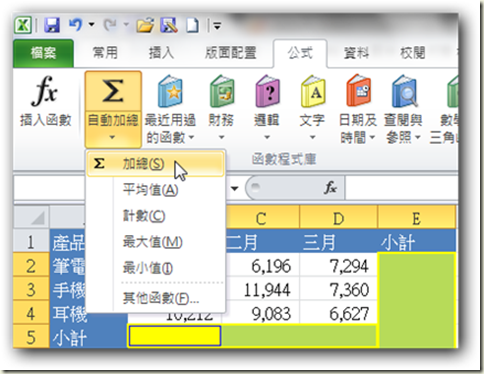This screenshot has width=484, height=374.
Task: Select row 3 header
Action: point(31,289)
